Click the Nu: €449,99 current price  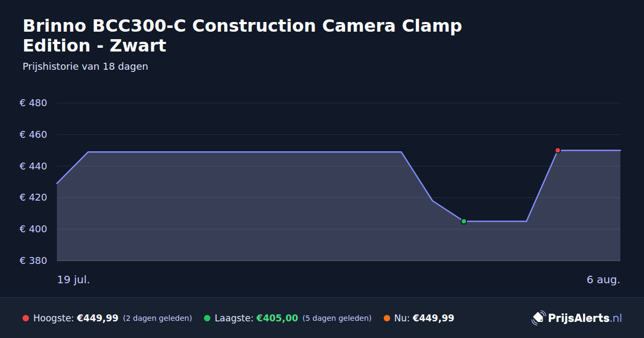424,318
